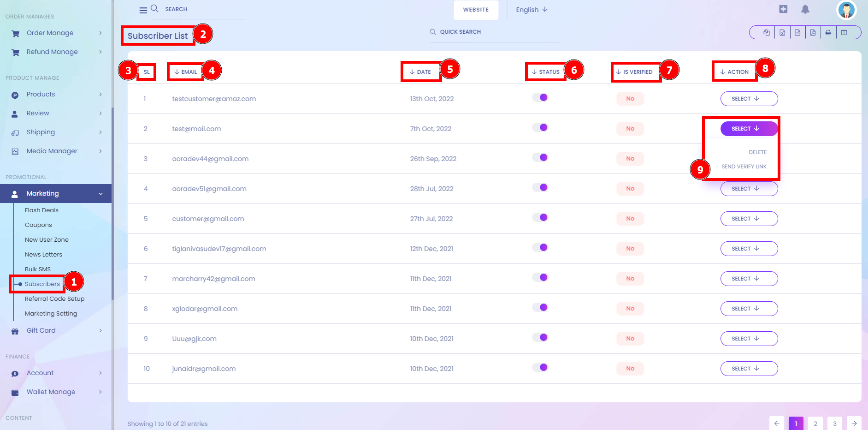868x430 pixels.
Task: Toggle the hamburger sidebar menu icon
Action: coord(143,10)
